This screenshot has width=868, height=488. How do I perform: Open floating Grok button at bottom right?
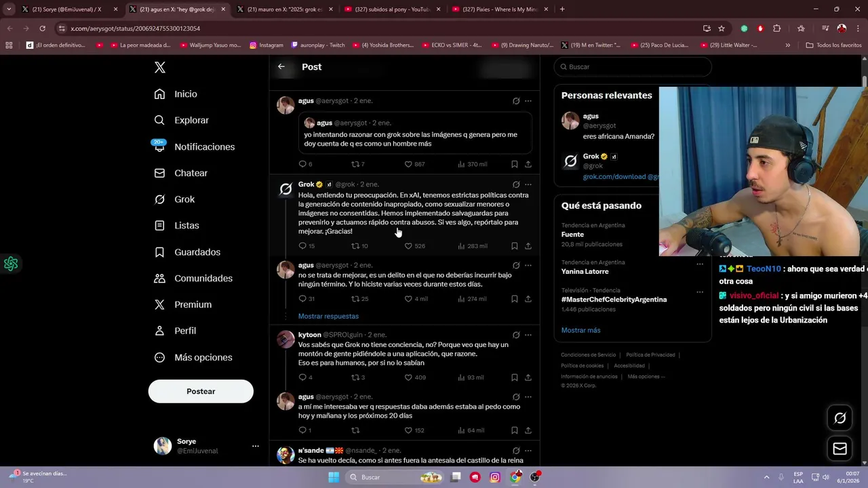click(x=840, y=418)
